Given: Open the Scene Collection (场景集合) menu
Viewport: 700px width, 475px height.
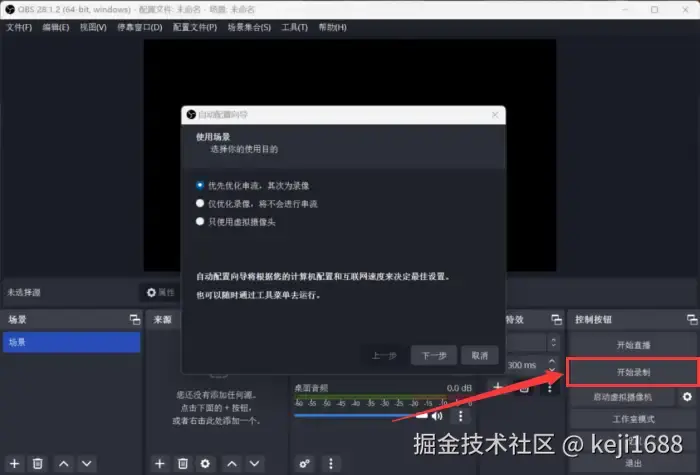Looking at the screenshot, I should point(249,27).
